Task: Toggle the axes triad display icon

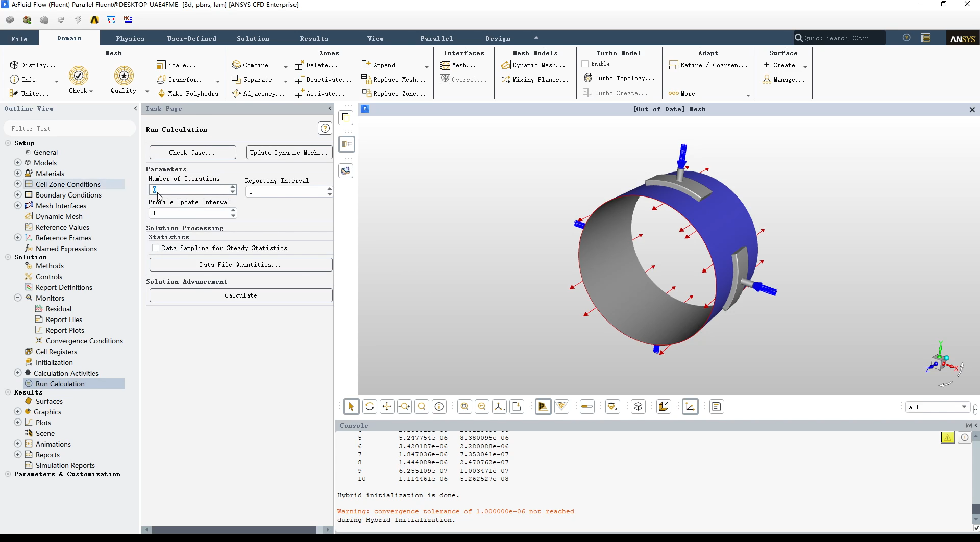Action: pyautogui.click(x=690, y=407)
